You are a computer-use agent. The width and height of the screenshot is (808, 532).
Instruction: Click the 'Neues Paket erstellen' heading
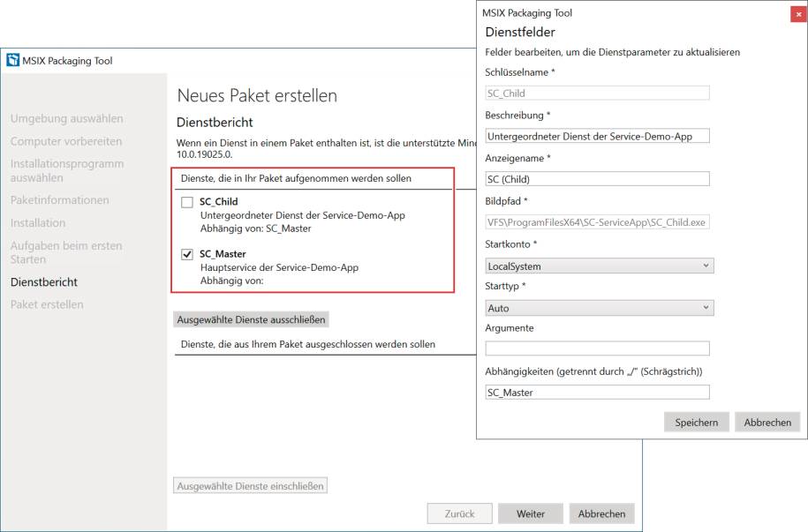(x=257, y=96)
